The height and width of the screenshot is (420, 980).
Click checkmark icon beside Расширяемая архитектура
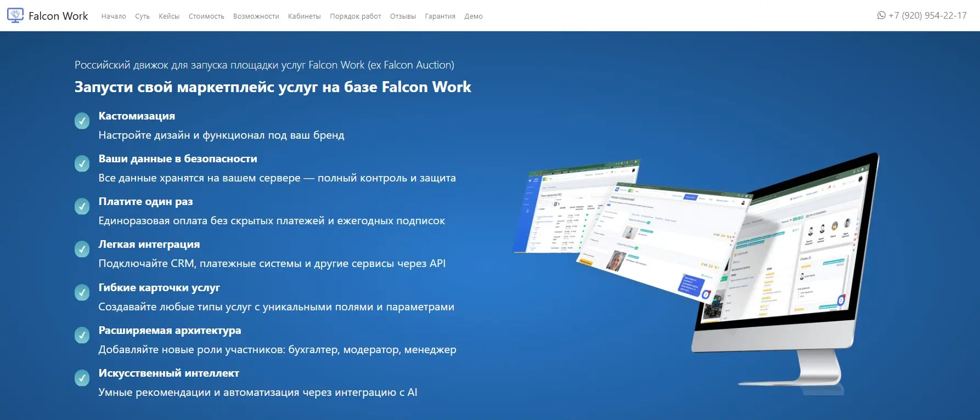tap(82, 335)
